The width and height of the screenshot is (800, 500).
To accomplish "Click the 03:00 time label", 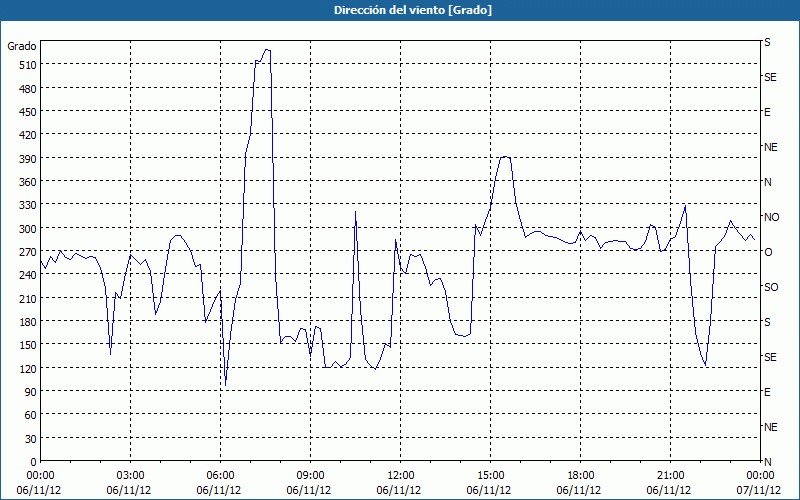I will 130,476.
